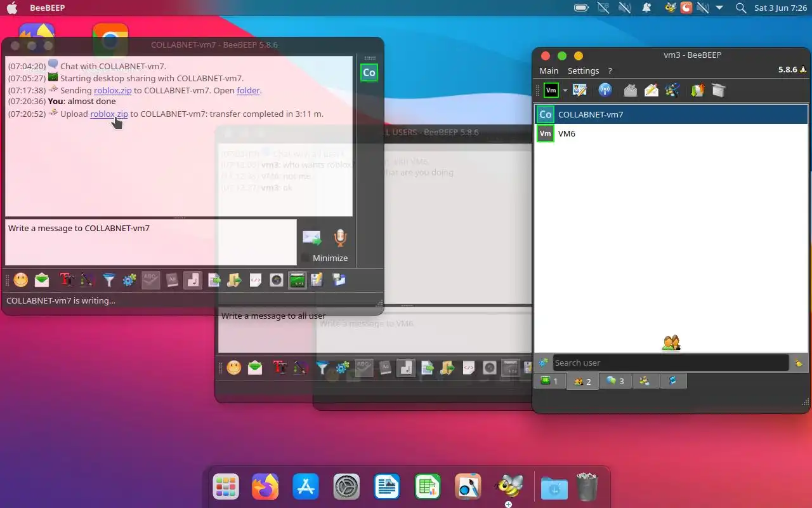Open BeeBEEP bee icon in the dock
812x508 pixels.
pos(509,486)
